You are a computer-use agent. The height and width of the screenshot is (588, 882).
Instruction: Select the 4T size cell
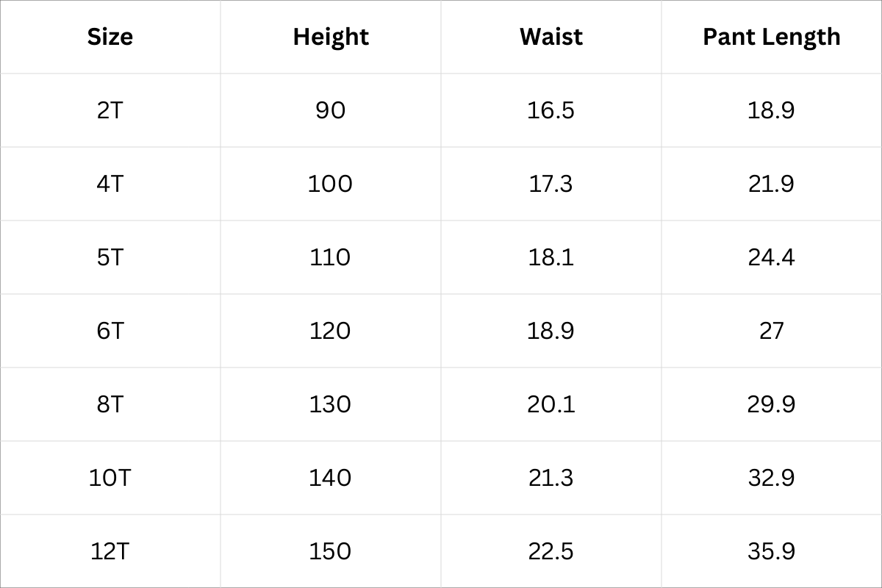pyautogui.click(x=110, y=184)
